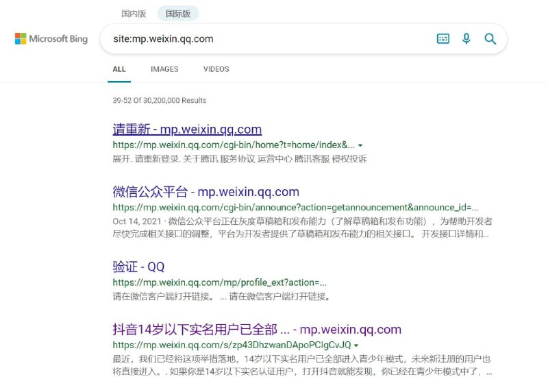548x392 pixels.
Task: Open result 微信公众平台 - mp.weixin.qq.com
Action: tap(206, 192)
